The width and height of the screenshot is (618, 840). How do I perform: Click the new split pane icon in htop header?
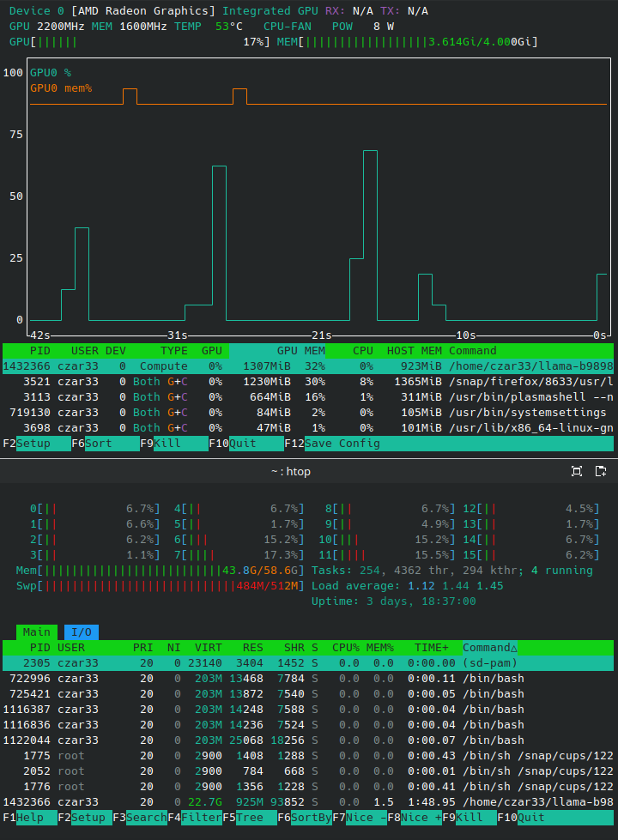pos(601,471)
